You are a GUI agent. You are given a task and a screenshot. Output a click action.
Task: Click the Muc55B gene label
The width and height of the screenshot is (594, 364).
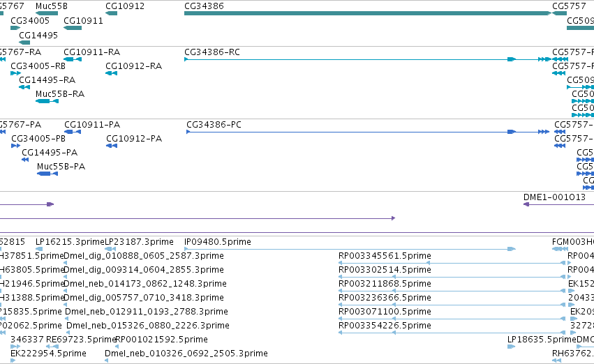coord(52,6)
